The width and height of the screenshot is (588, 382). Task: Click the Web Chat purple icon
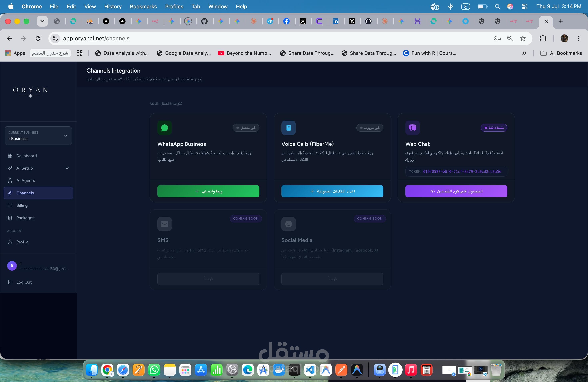point(413,128)
